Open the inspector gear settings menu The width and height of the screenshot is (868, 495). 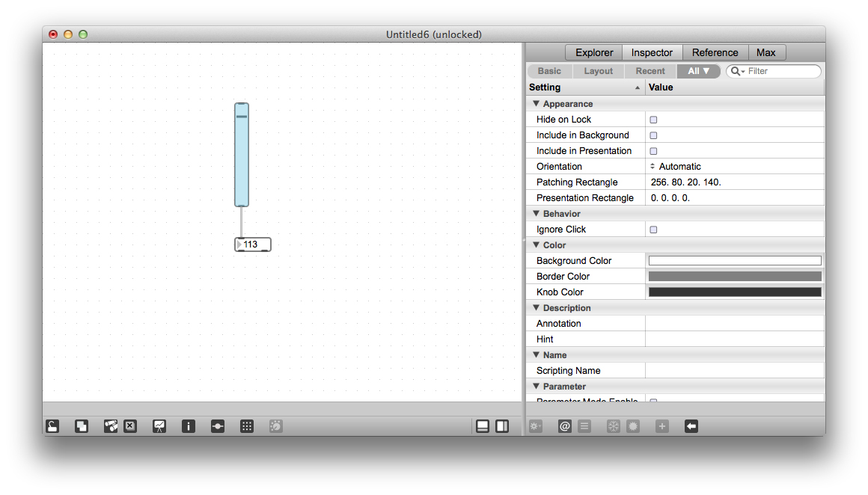(535, 426)
